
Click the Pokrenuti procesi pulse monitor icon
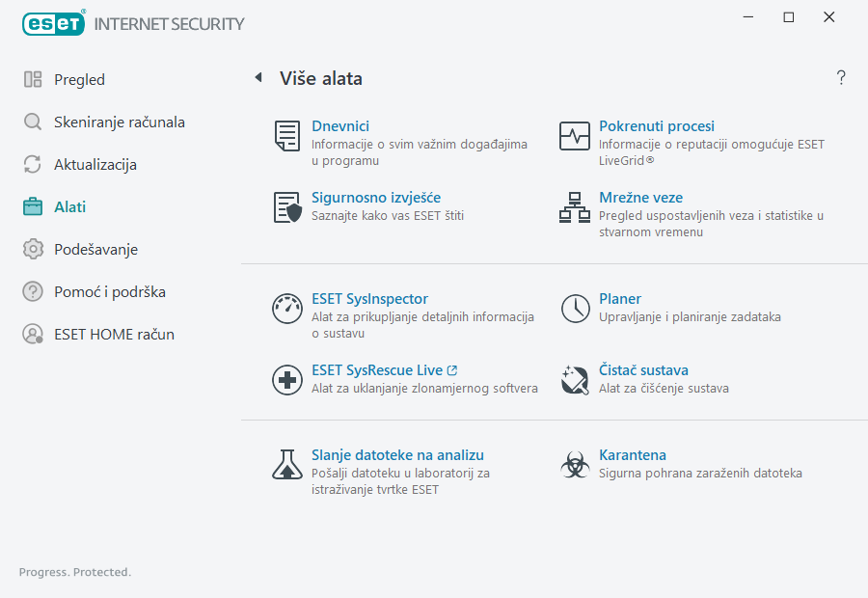[x=575, y=136]
